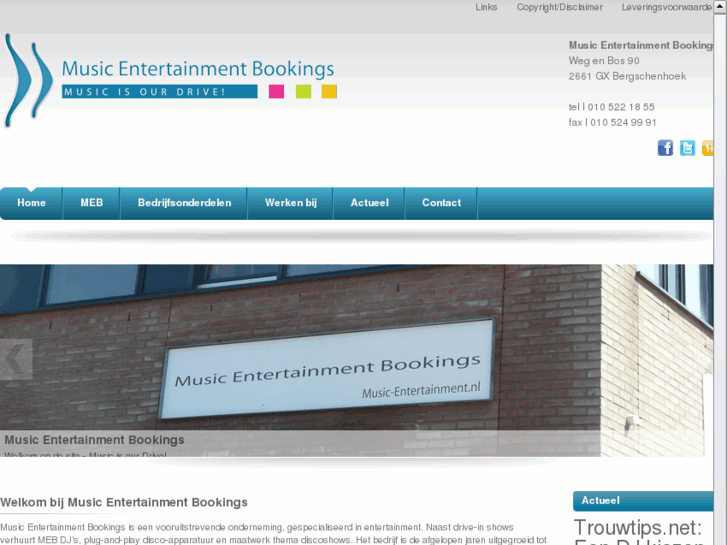Click the Actueel sidebar panel header

[643, 501]
